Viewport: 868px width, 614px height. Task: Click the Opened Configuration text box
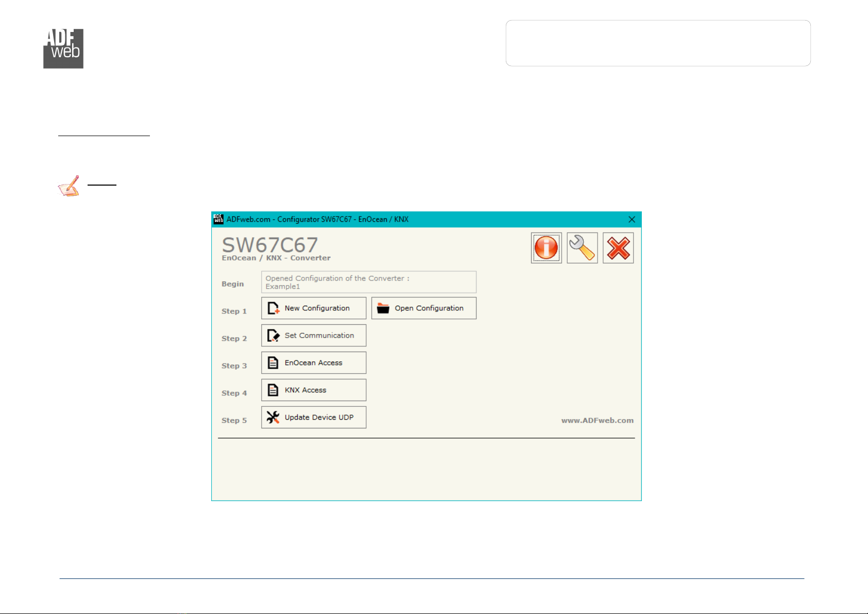tap(369, 282)
